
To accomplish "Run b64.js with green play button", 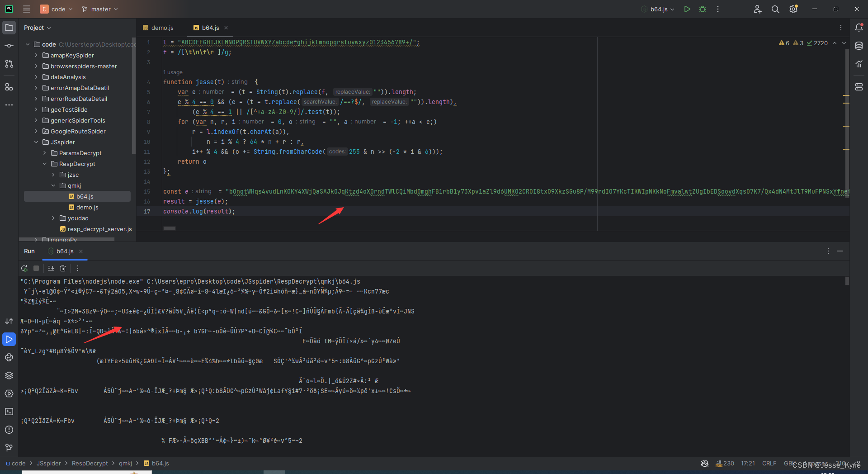I will point(687,9).
